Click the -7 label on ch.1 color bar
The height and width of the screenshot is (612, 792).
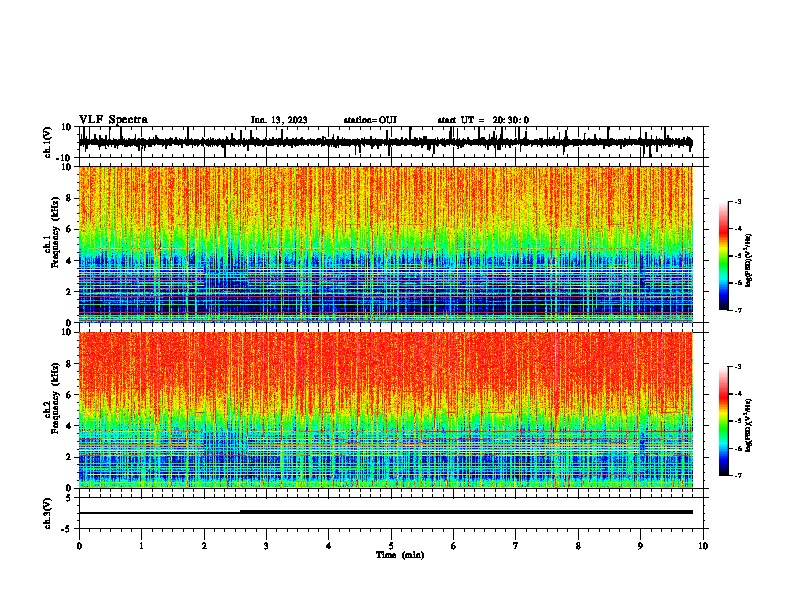pyautogui.click(x=737, y=310)
